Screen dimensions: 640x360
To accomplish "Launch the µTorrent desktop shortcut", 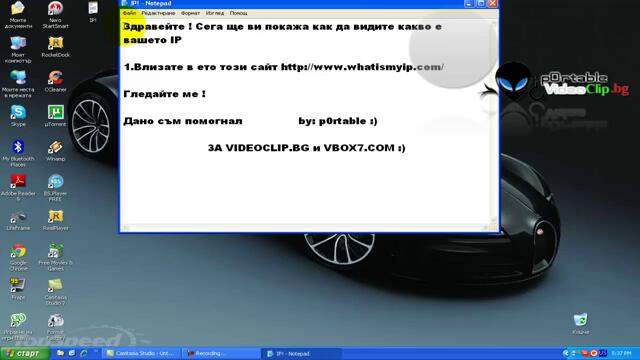I will point(56,116).
